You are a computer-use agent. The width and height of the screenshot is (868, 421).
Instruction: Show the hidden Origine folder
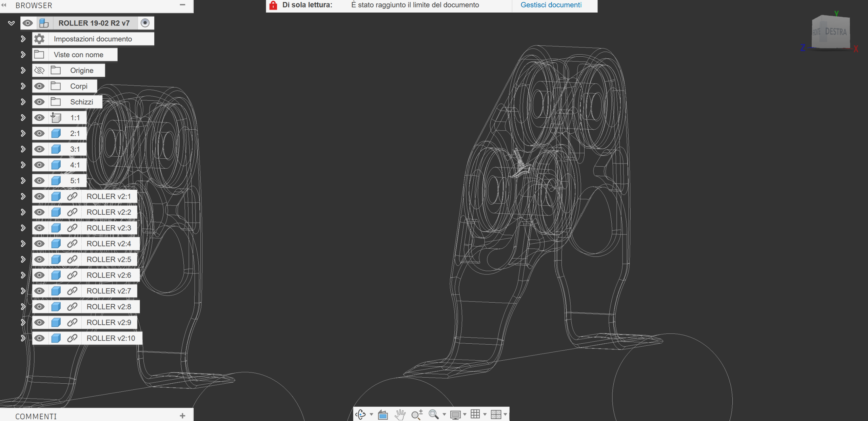pyautogui.click(x=39, y=70)
